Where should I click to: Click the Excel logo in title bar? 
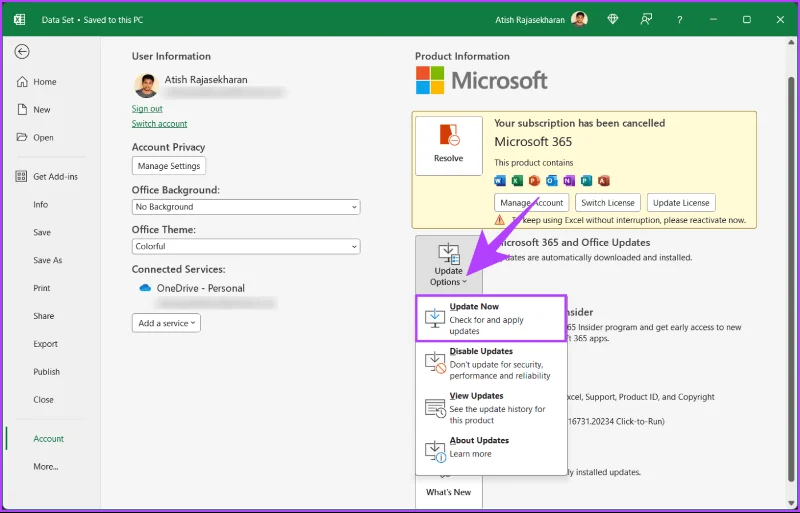19,20
